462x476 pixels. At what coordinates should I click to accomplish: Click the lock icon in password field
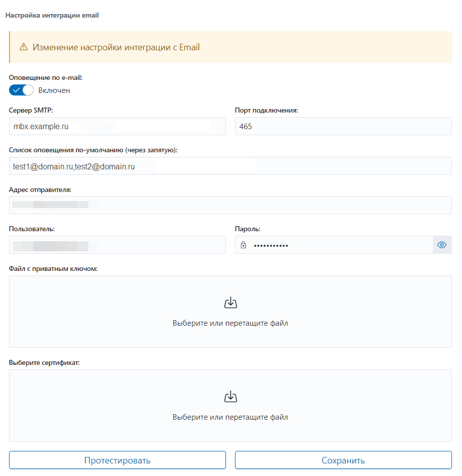[x=243, y=245]
